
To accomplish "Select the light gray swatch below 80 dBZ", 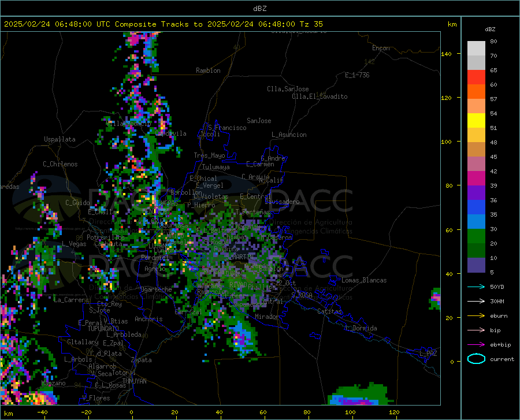I will [x=476, y=48].
